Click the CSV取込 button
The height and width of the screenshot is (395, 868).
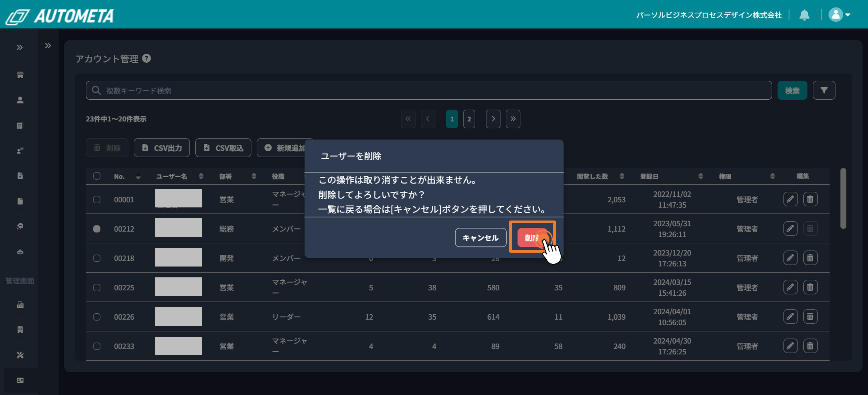(223, 148)
